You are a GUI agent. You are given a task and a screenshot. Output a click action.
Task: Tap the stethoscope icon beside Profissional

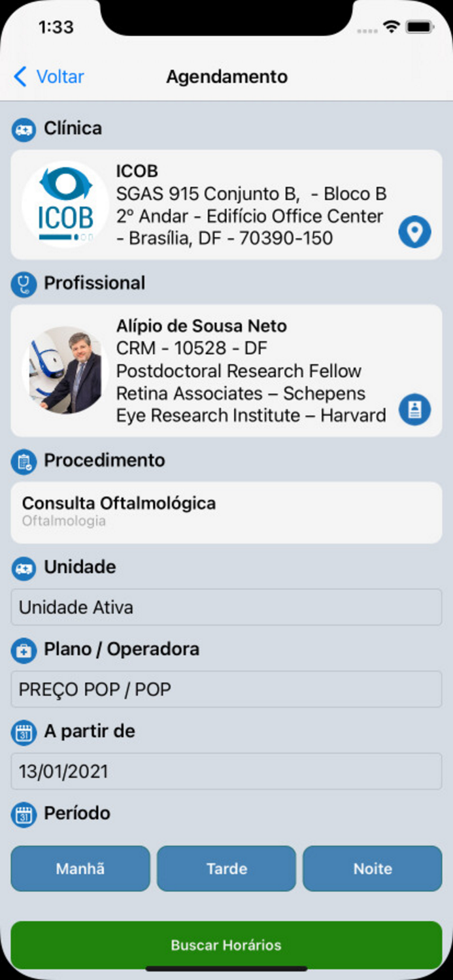point(24,284)
